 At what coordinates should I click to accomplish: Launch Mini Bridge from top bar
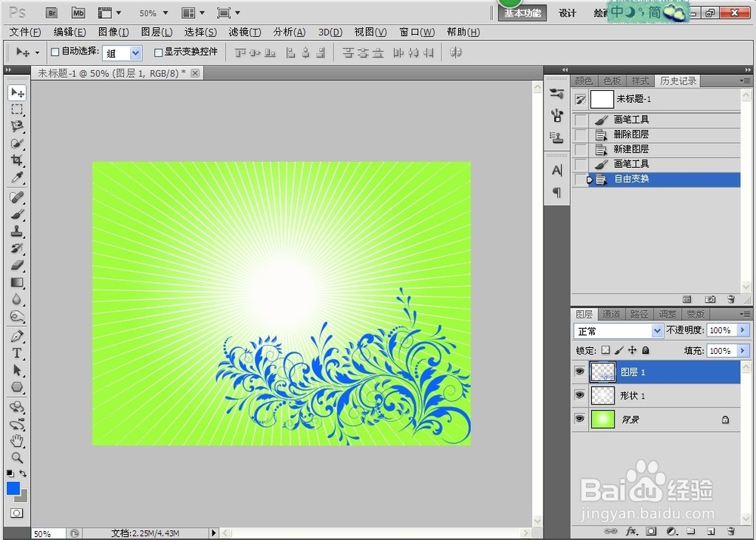[x=78, y=13]
